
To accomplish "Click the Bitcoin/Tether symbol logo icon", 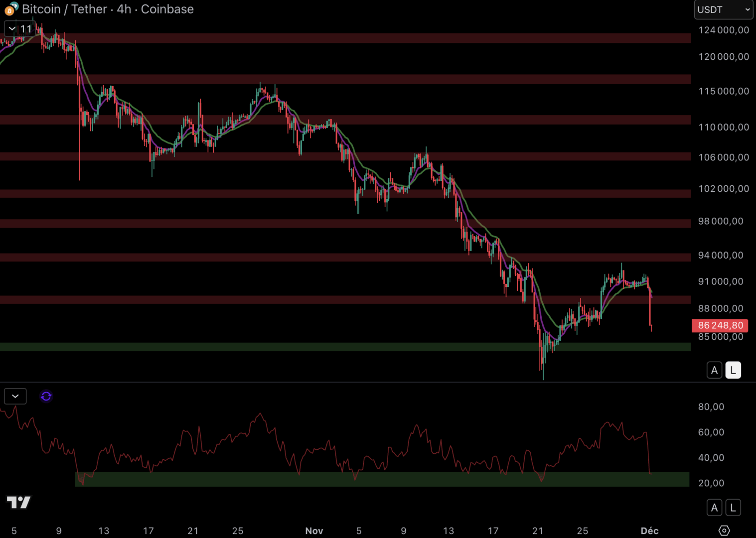I will pos(11,9).
